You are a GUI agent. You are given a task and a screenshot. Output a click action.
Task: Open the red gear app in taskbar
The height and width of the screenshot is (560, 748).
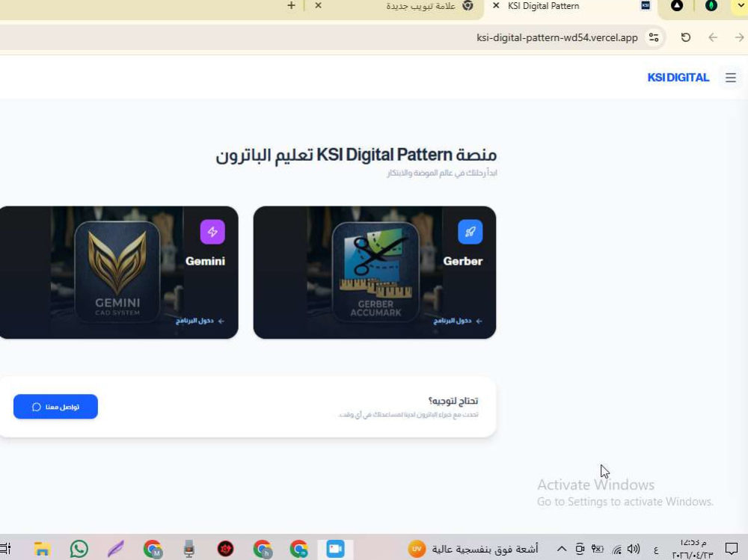point(226,549)
